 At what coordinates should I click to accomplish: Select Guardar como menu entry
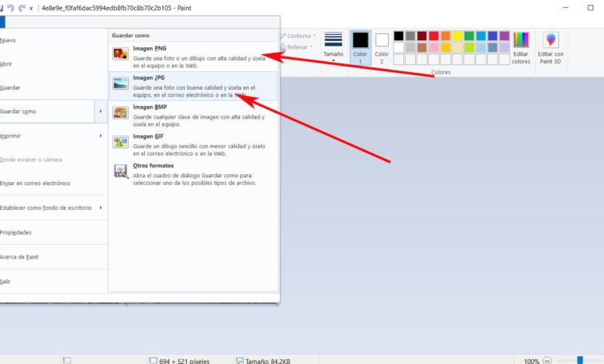coord(47,112)
